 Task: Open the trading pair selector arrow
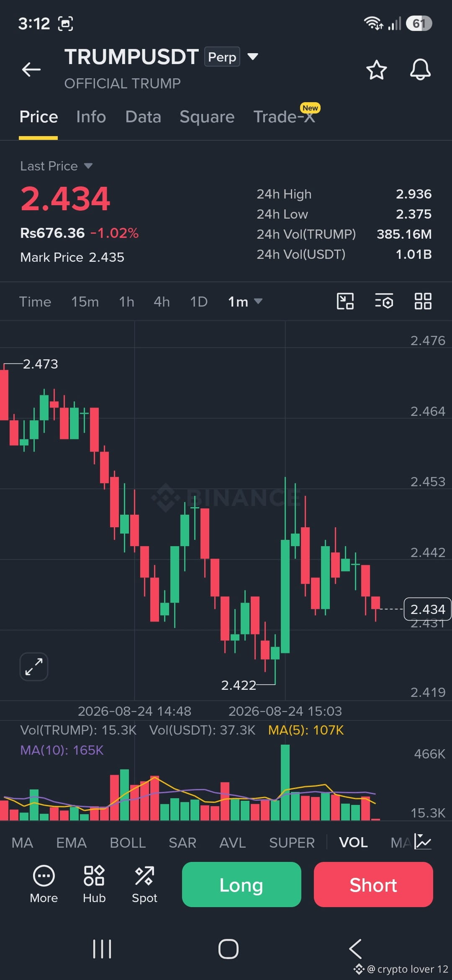[x=253, y=57]
